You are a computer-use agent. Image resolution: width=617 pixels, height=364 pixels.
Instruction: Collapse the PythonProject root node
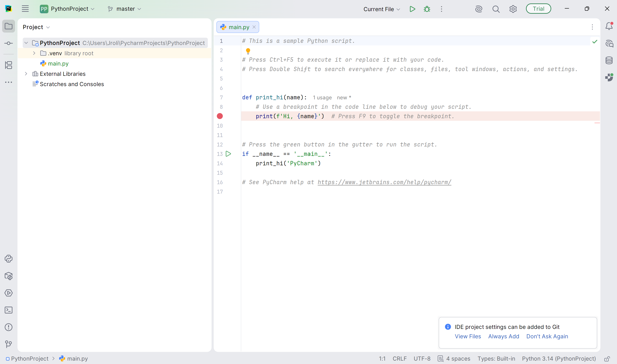[26, 43]
